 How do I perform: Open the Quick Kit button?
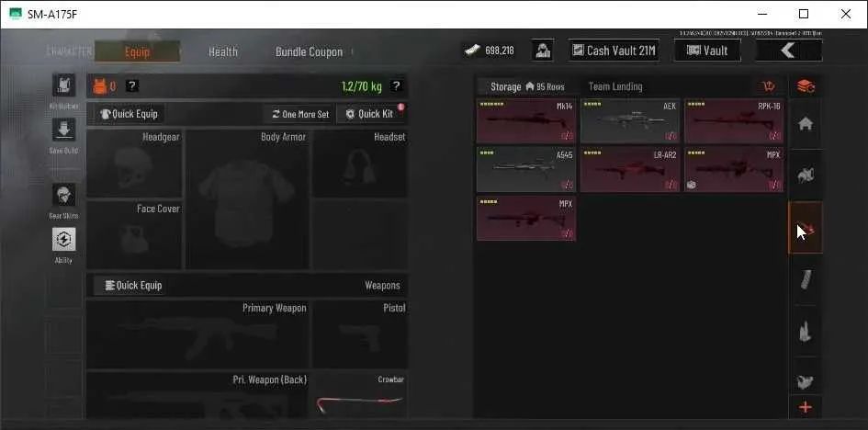(370, 114)
